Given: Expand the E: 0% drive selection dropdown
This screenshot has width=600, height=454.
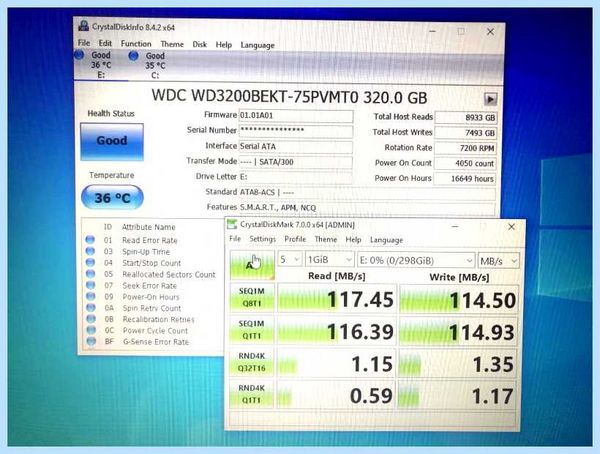Looking at the screenshot, I should pos(416,261).
